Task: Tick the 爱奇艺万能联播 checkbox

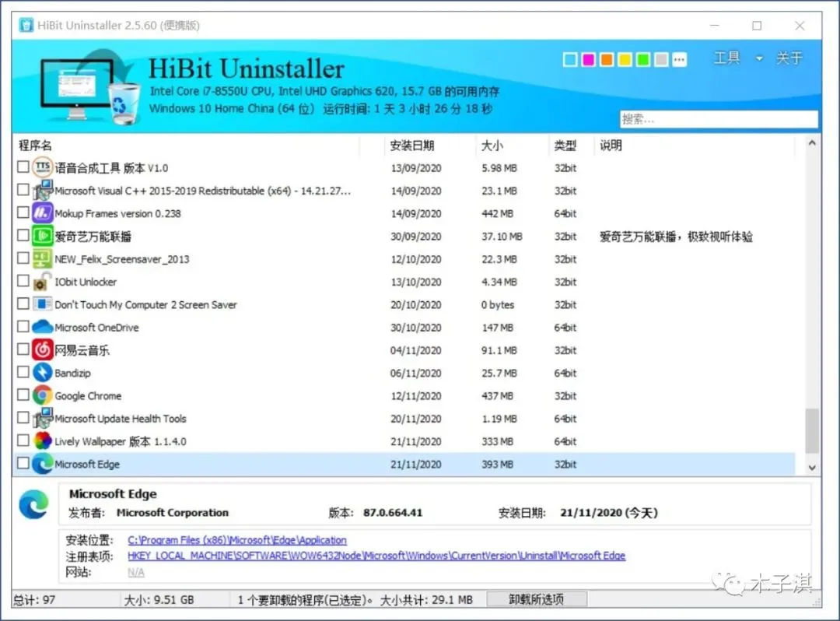Action: (x=23, y=235)
